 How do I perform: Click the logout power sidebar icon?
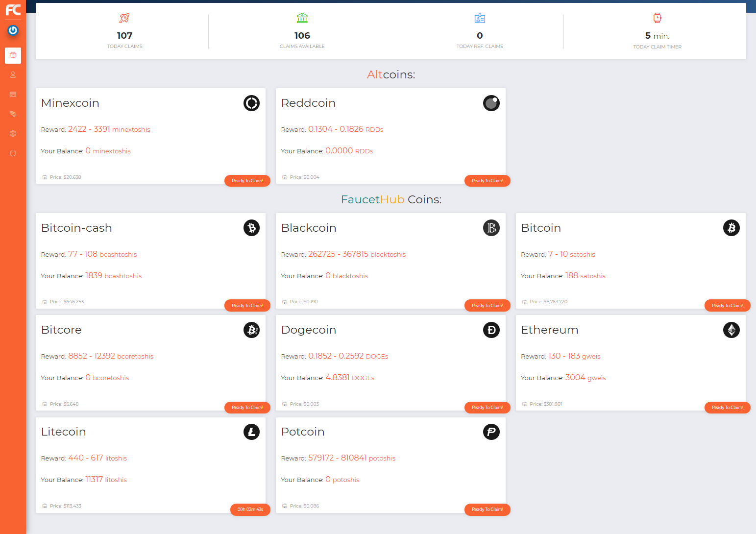tap(13, 153)
